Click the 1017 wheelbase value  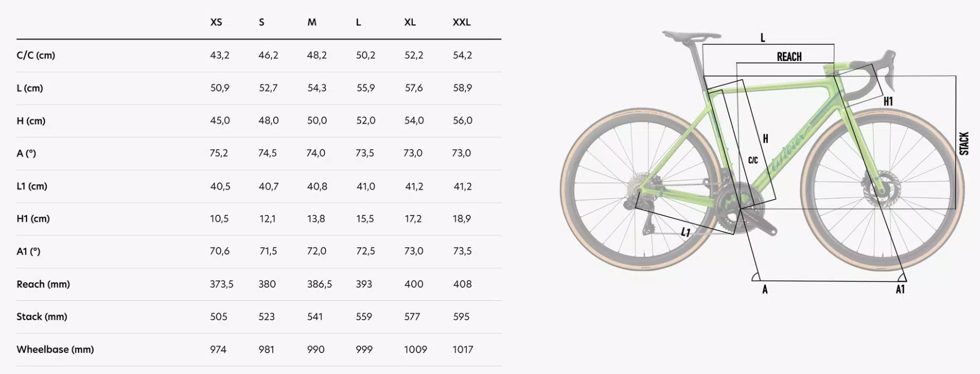[463, 349]
